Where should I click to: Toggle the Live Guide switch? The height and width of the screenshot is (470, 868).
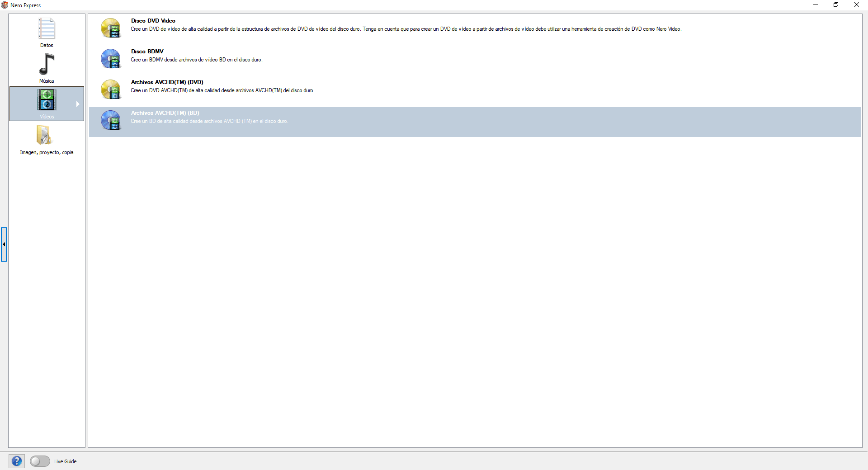coord(40,461)
